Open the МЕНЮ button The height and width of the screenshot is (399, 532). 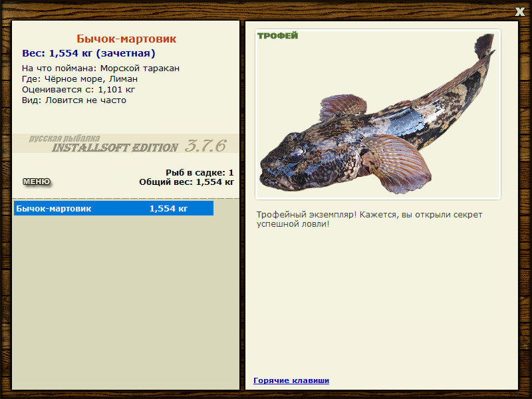[37, 182]
